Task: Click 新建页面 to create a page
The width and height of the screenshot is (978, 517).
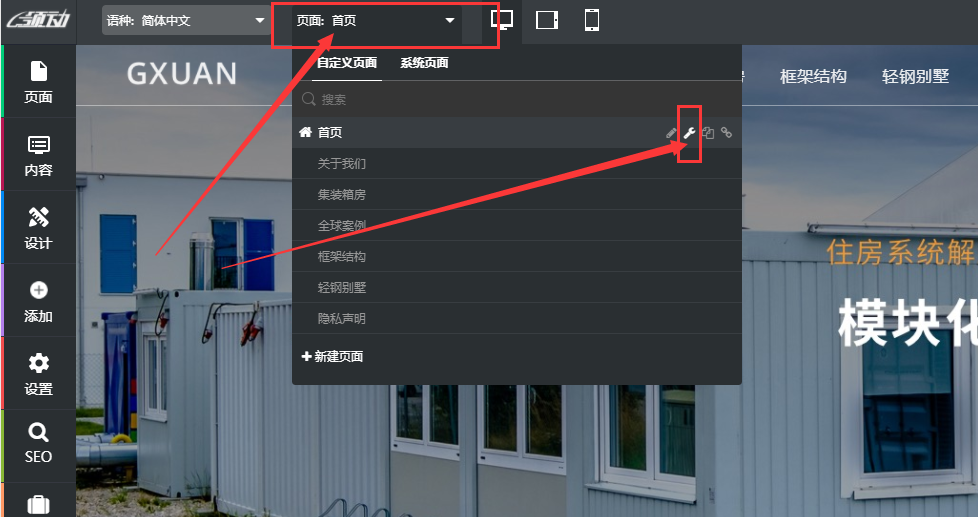Action: 332,356
